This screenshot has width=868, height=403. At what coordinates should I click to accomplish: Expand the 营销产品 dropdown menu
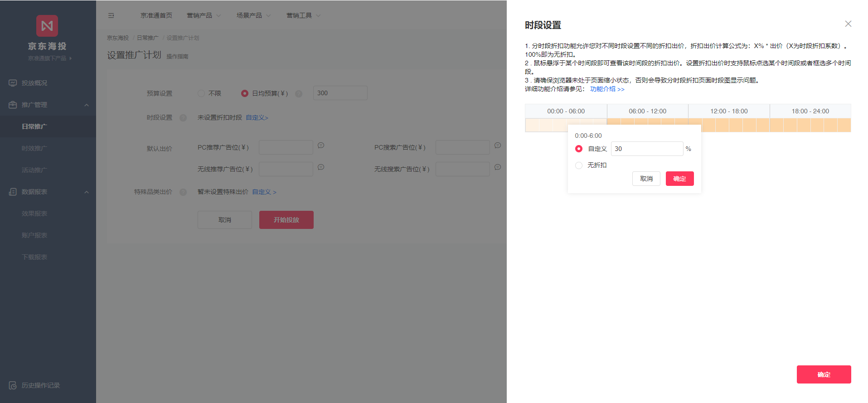point(204,15)
